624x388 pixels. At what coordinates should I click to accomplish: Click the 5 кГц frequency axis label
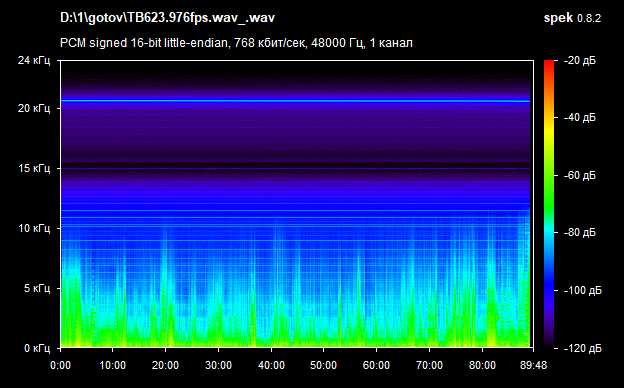tap(37, 288)
